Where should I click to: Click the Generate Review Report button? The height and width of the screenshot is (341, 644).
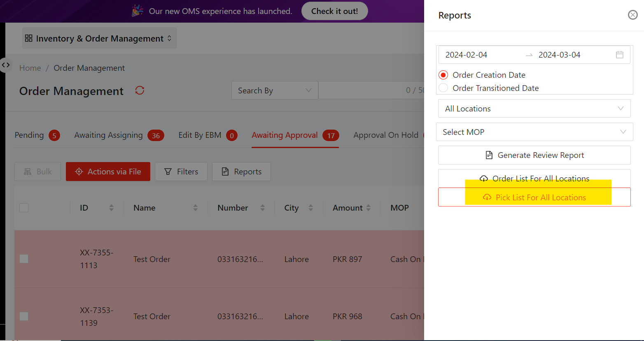pos(534,155)
